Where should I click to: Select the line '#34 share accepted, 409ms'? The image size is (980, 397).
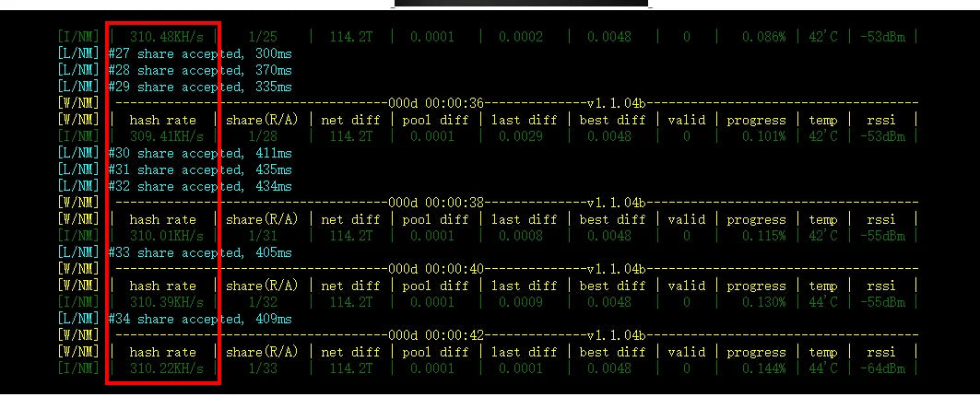tap(199, 319)
